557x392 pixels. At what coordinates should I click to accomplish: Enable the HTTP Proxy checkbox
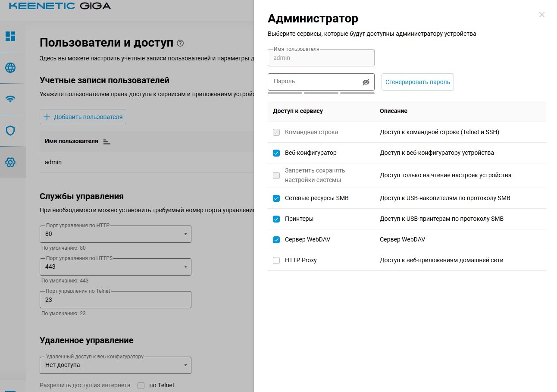point(276,260)
